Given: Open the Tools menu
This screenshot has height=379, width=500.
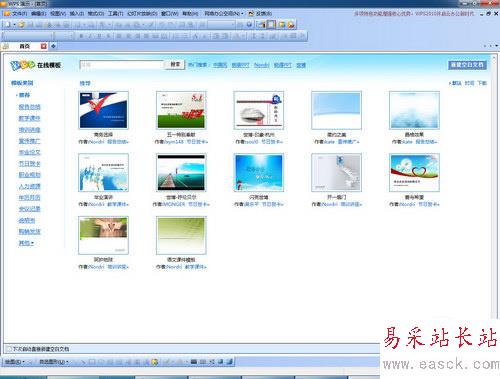Looking at the screenshot, I should tap(115, 14).
